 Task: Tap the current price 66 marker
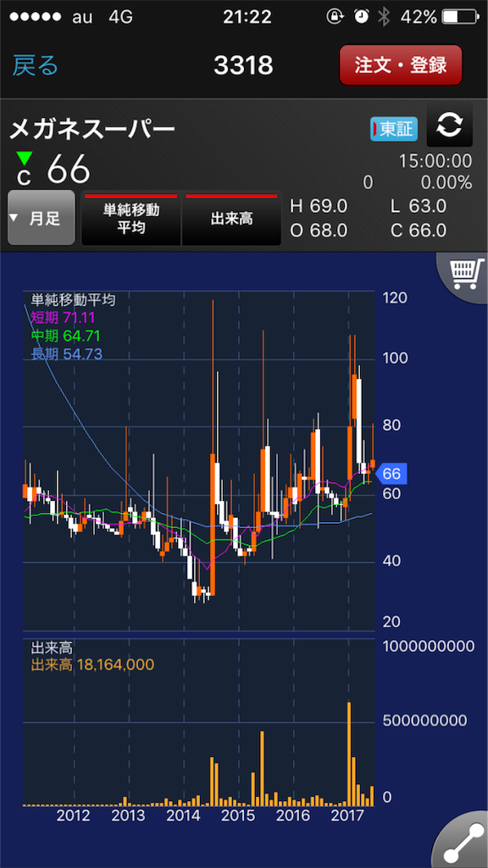tap(391, 474)
